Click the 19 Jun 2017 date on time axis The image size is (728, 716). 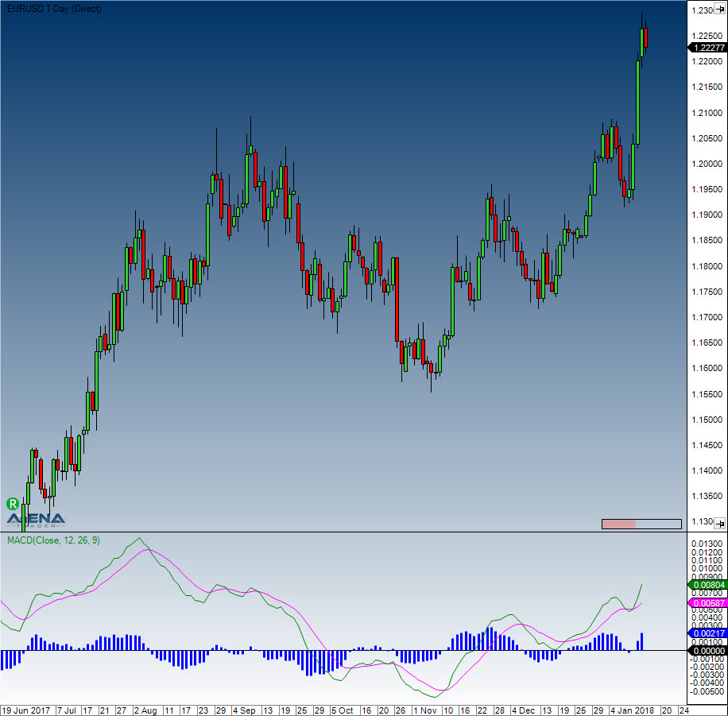tap(25, 710)
